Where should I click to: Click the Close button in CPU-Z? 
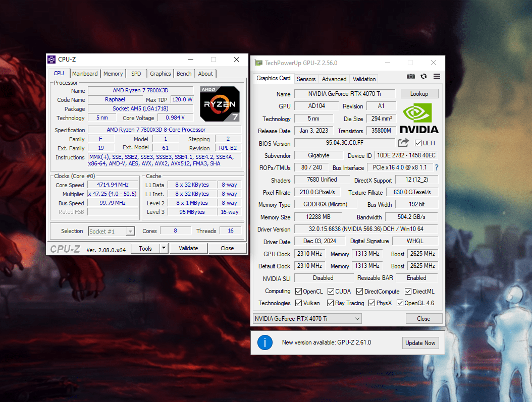(x=227, y=248)
